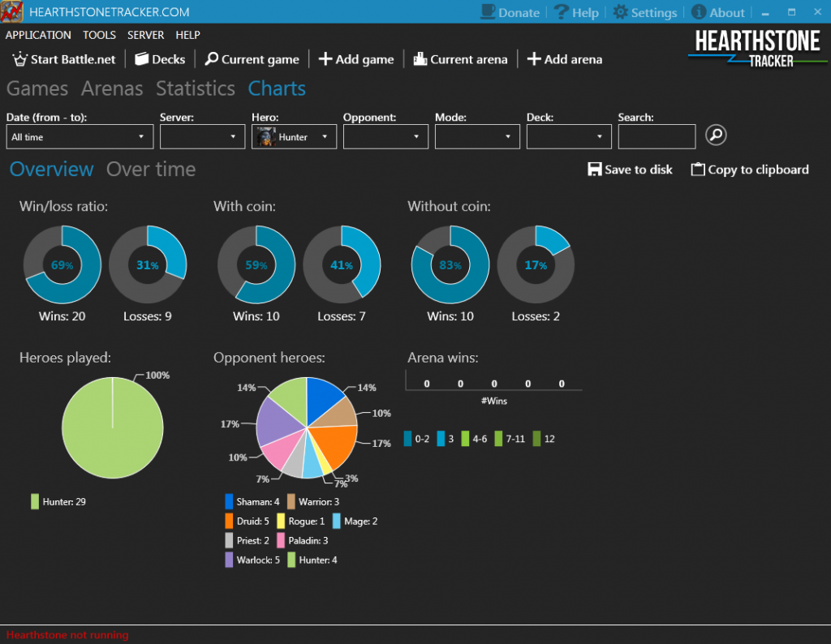Click the Current game magnifier icon
This screenshot has width=831, height=644.
click(x=212, y=58)
